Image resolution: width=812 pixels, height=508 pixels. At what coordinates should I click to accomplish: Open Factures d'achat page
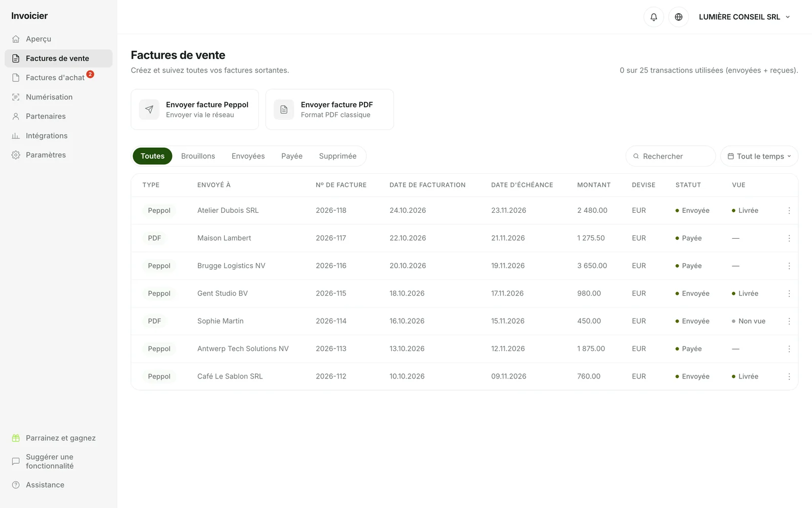(x=58, y=78)
